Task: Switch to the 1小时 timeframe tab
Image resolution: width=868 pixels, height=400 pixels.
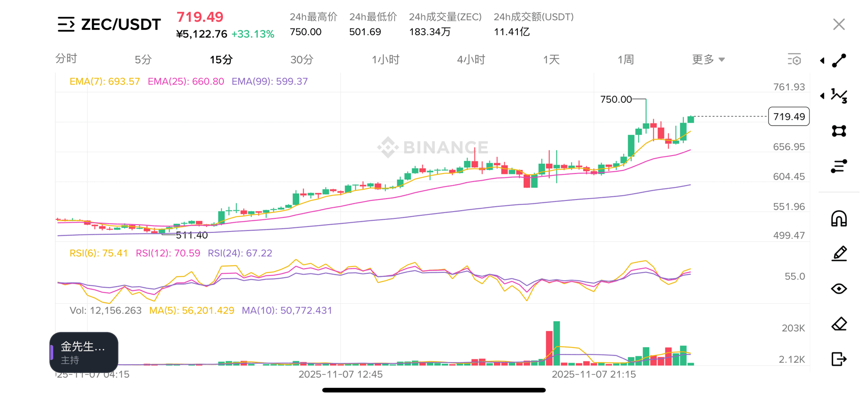Action: (385, 59)
